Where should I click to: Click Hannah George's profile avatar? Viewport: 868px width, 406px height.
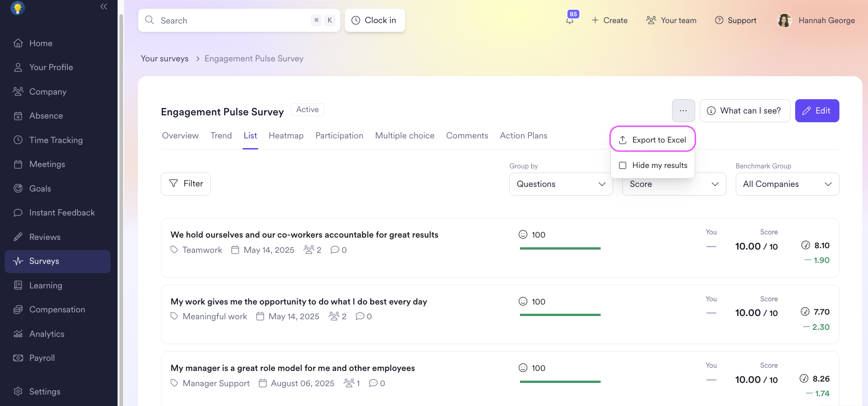784,20
